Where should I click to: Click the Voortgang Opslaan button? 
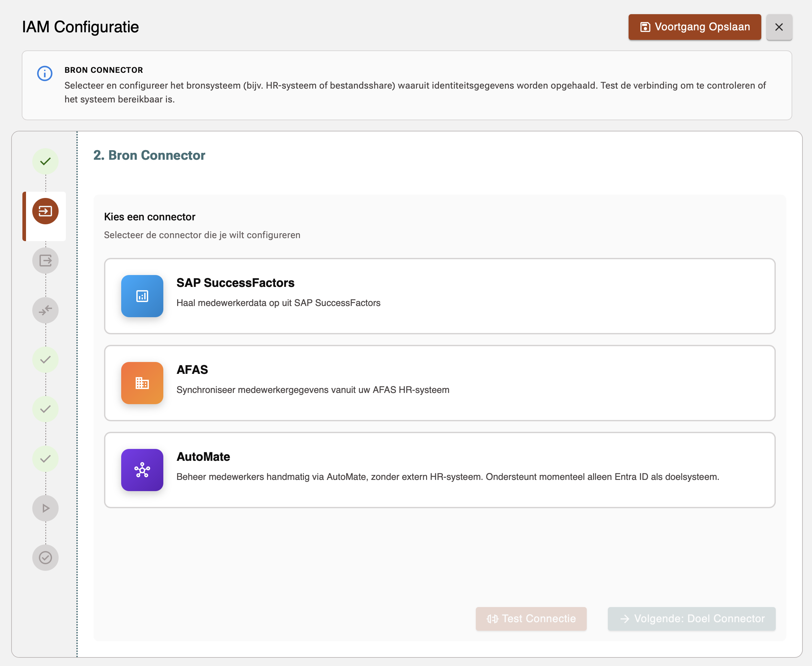694,26
